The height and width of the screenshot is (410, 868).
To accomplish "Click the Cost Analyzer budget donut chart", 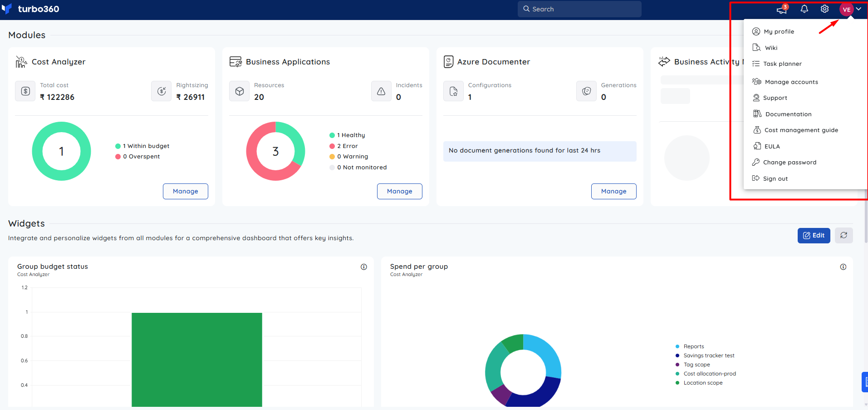I will tap(61, 151).
